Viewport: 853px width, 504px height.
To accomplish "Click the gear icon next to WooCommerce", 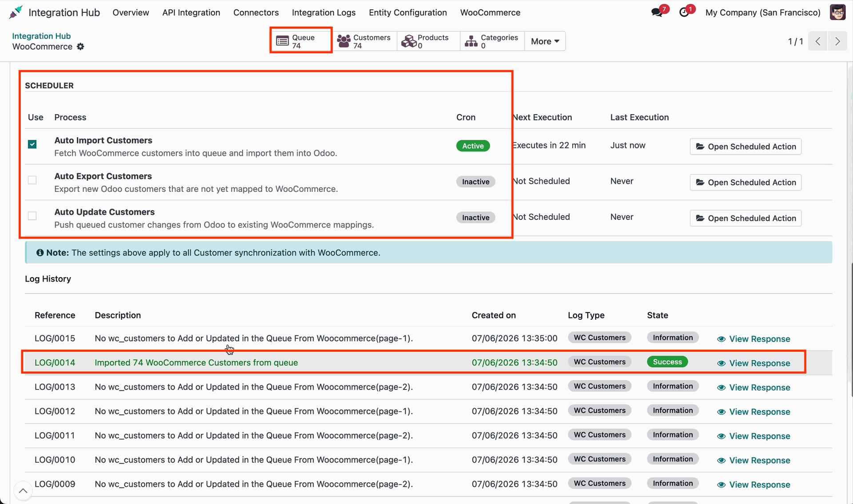I will pyautogui.click(x=80, y=47).
